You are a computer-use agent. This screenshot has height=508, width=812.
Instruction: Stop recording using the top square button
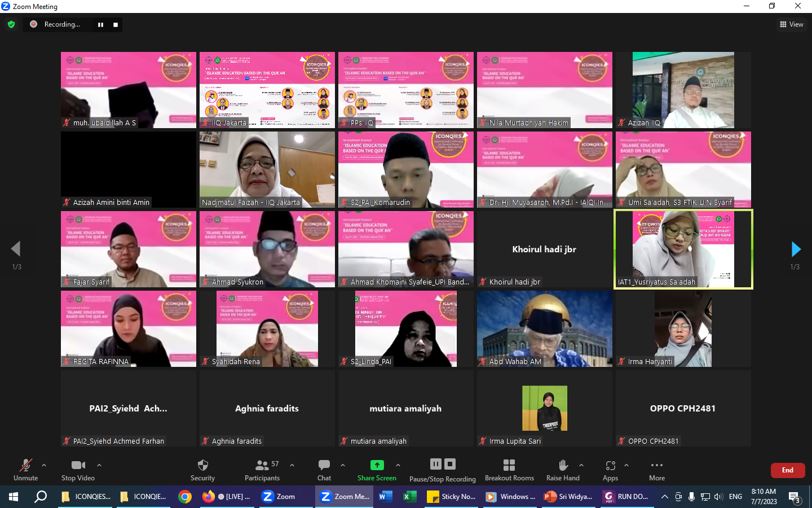[116, 24]
